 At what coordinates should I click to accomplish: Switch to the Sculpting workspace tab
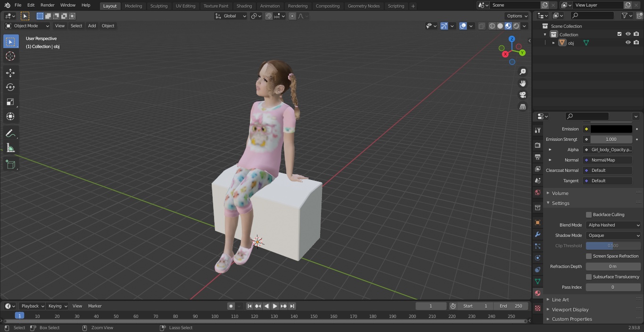(x=159, y=6)
